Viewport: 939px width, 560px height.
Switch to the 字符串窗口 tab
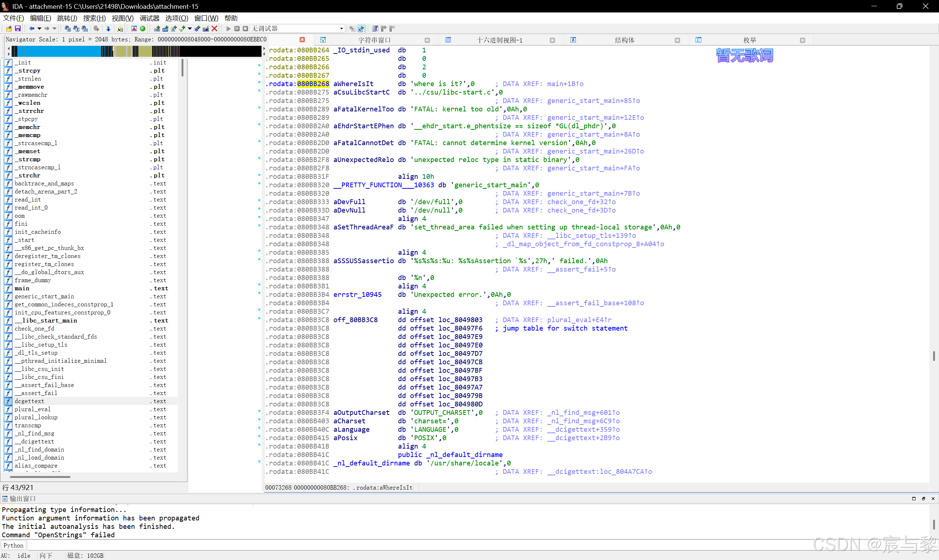pyautogui.click(x=374, y=40)
